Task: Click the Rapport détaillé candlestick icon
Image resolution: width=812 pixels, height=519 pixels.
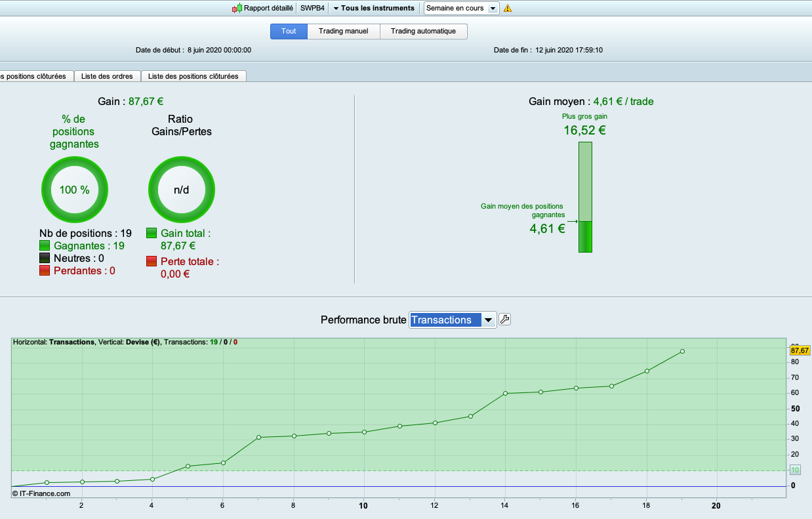Action: coord(237,9)
